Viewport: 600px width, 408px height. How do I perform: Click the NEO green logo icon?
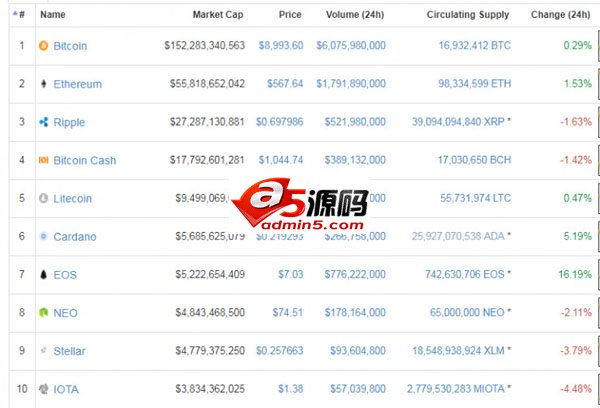click(44, 313)
